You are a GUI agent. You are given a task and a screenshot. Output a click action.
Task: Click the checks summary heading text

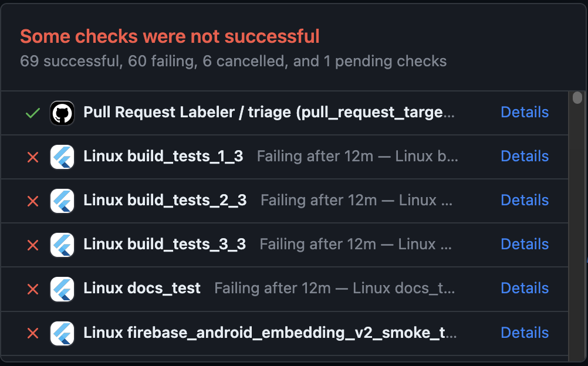[169, 36]
